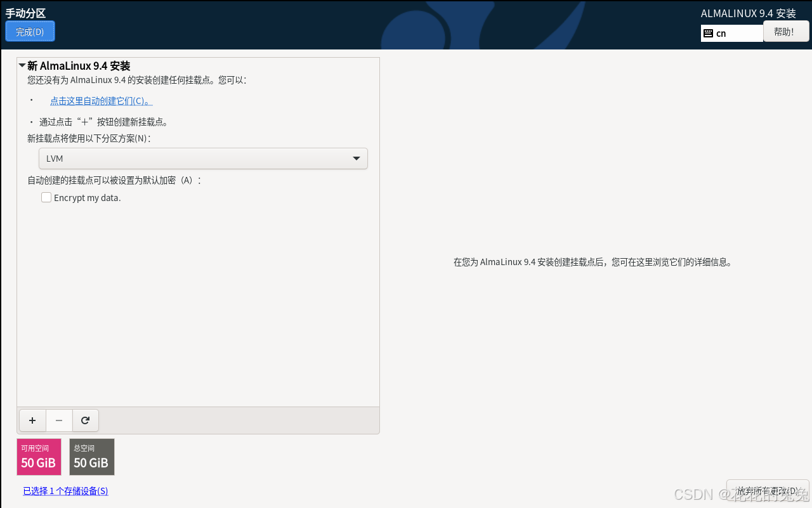Viewport: 812px width, 508px height.
Task: Select the cn keyboard layout indicator
Action: click(732, 34)
